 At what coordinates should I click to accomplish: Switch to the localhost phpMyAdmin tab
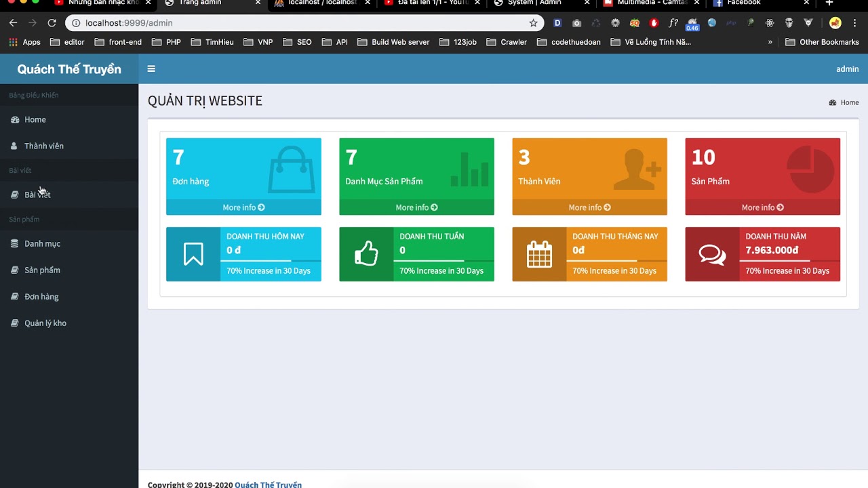point(322,3)
